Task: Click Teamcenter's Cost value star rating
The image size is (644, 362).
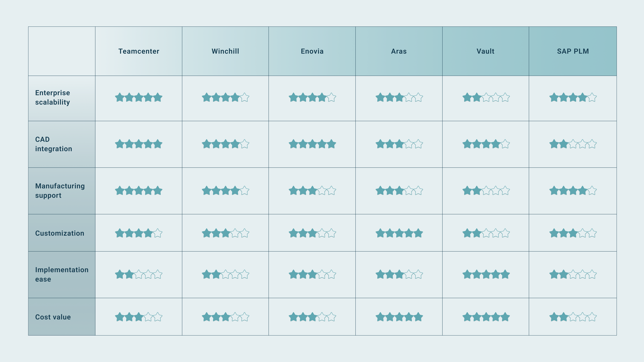Action: 139,317
